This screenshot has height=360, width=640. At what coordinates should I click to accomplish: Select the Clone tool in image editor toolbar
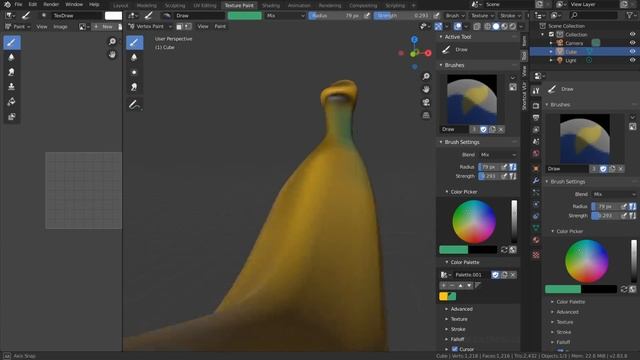coord(12,87)
